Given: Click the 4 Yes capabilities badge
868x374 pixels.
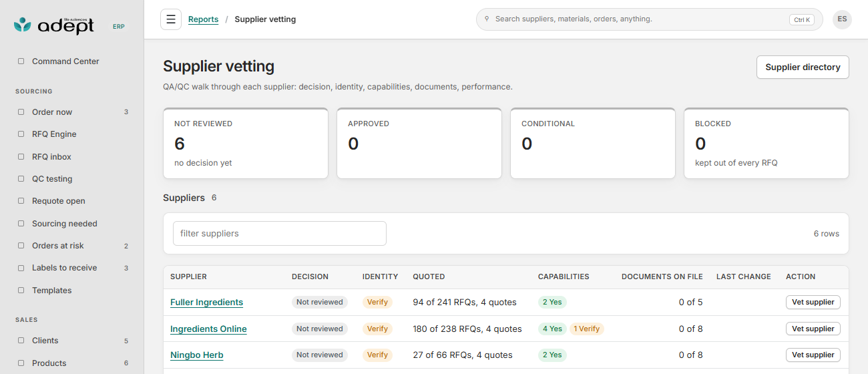Looking at the screenshot, I should [x=552, y=329].
